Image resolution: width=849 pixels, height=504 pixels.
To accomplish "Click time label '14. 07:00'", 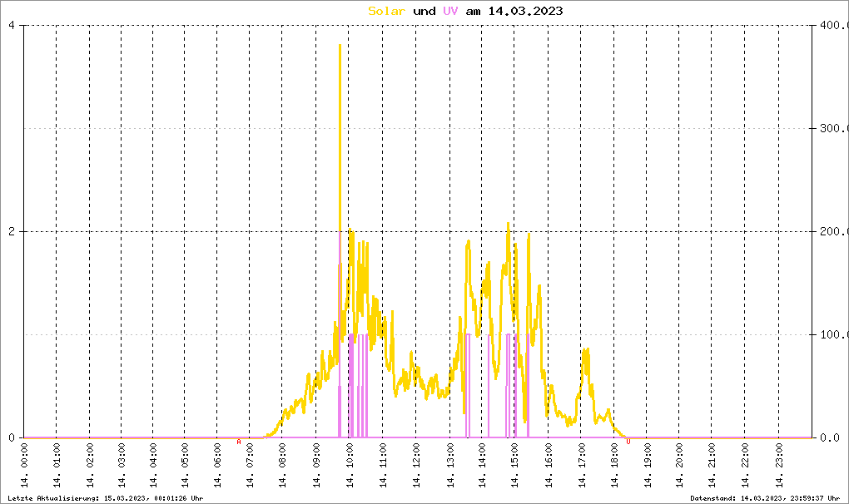I will [251, 466].
